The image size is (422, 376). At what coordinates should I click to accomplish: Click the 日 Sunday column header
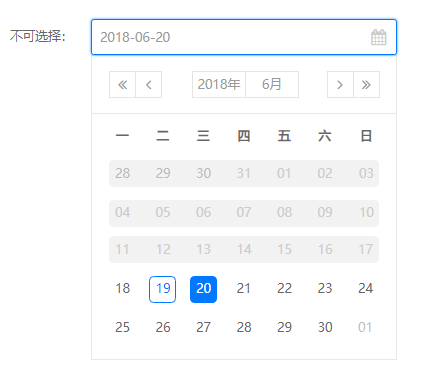[x=366, y=136]
